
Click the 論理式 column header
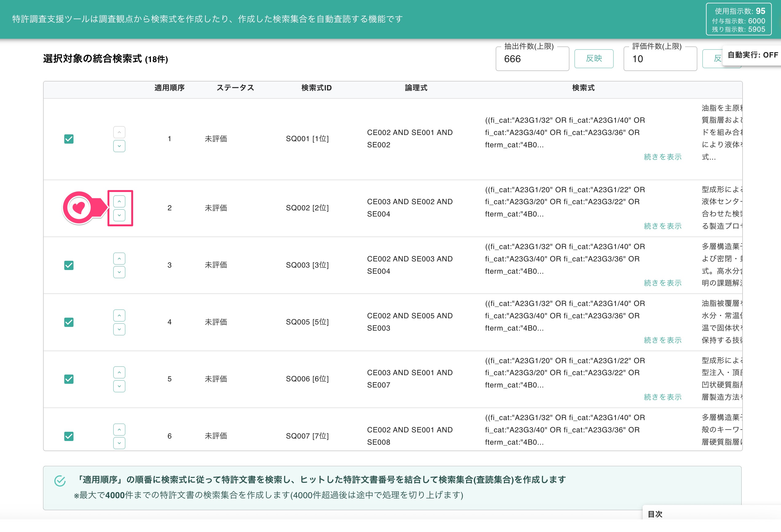[416, 88]
